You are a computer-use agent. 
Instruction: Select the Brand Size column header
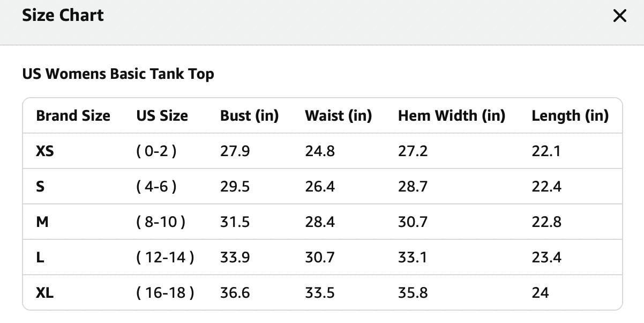[x=73, y=116]
